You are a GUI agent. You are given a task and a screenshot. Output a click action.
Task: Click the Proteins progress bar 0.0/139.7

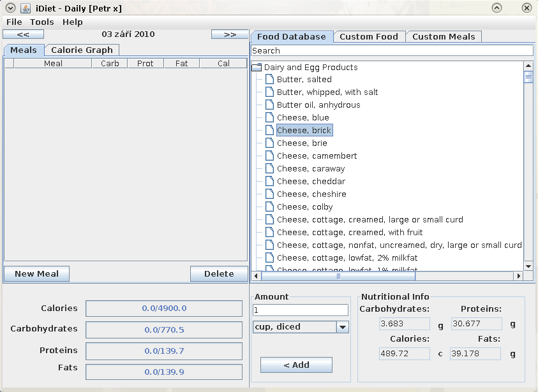tap(164, 351)
